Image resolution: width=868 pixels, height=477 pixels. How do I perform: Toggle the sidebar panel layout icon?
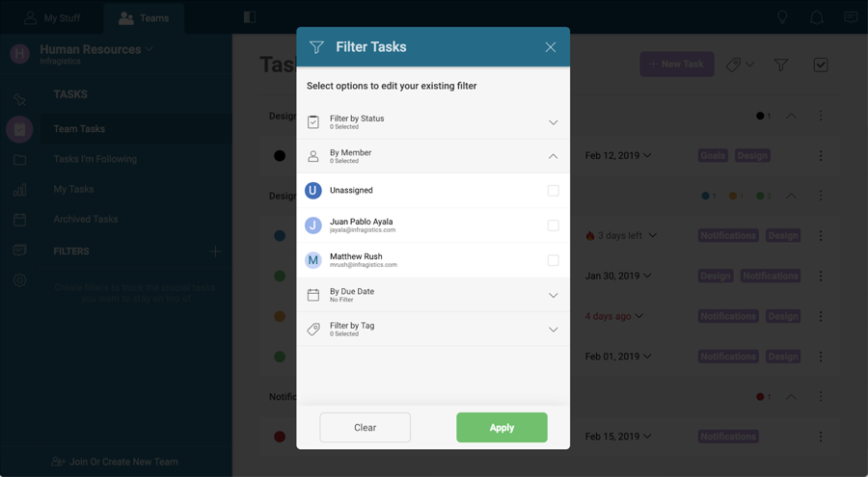coord(250,17)
